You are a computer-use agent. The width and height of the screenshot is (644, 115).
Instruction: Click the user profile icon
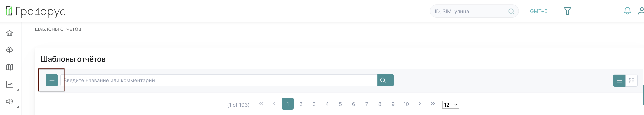point(640,11)
